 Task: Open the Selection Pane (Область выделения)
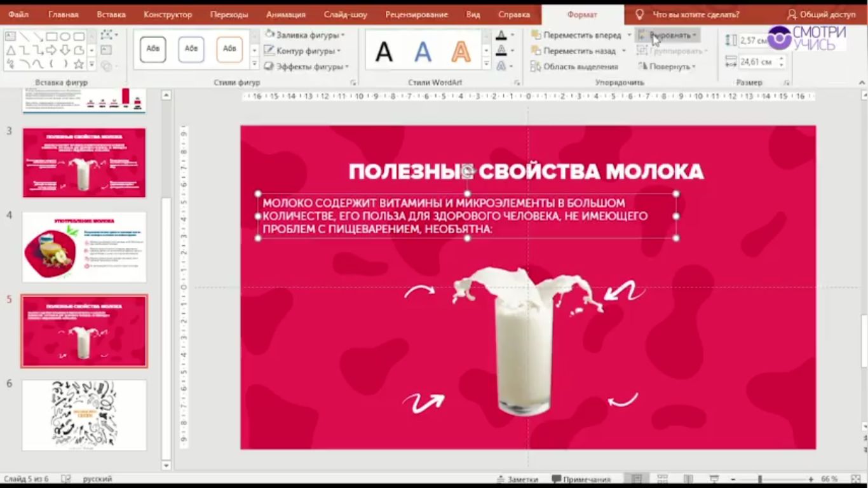tap(574, 67)
